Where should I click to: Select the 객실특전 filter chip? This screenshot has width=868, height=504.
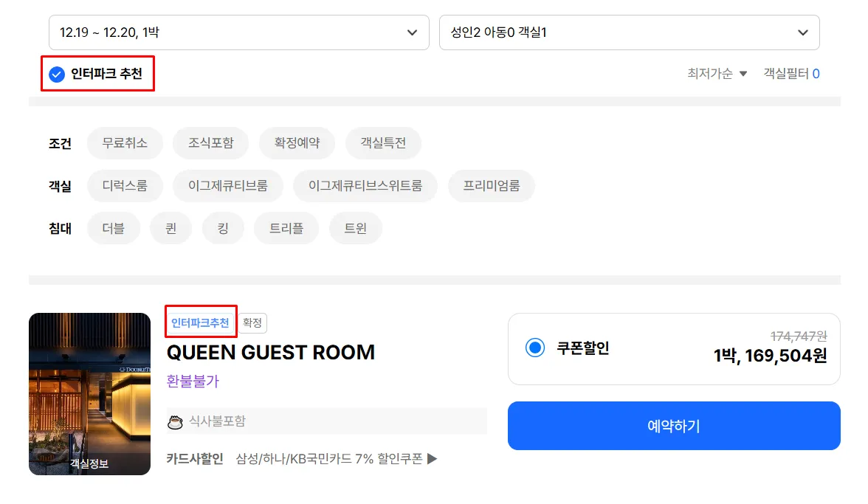(383, 143)
